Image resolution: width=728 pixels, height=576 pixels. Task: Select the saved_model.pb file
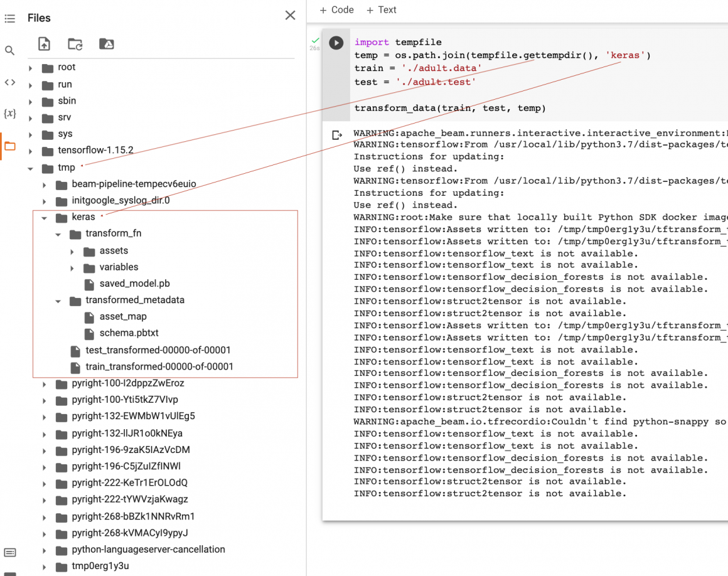[x=134, y=284]
